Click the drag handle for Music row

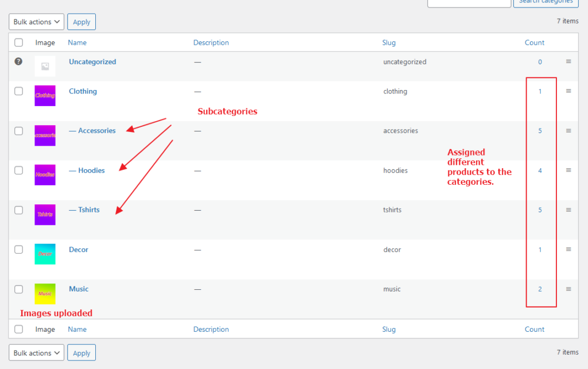coord(568,289)
